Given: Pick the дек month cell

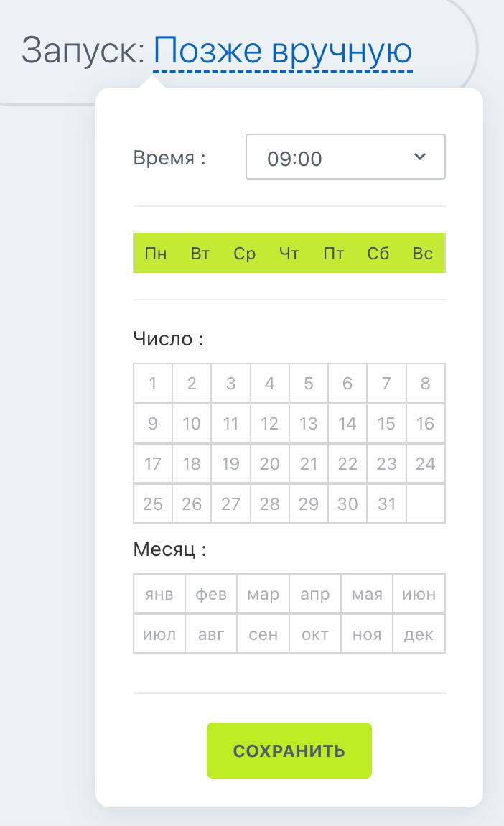Looking at the screenshot, I should point(419,635).
